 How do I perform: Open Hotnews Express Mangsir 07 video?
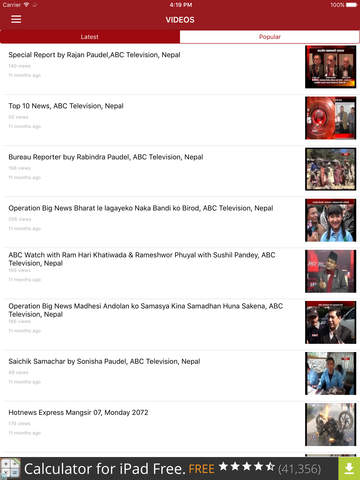[x=78, y=412]
